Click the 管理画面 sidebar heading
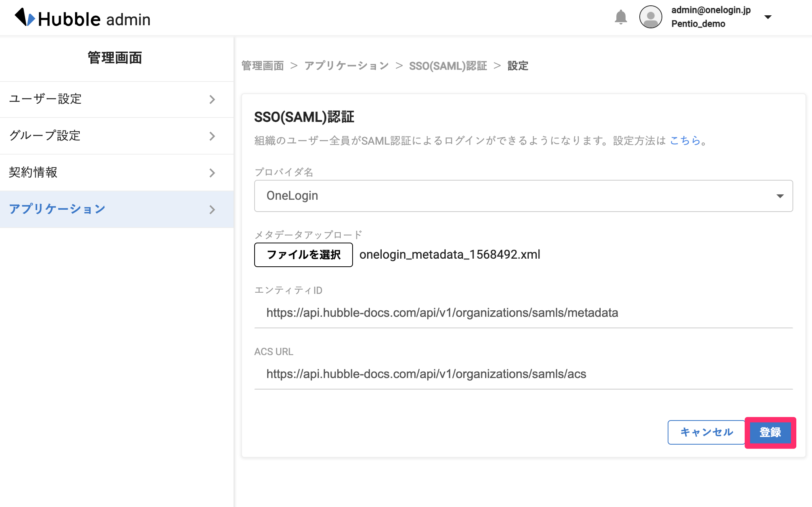This screenshot has height=507, width=812. 115,58
